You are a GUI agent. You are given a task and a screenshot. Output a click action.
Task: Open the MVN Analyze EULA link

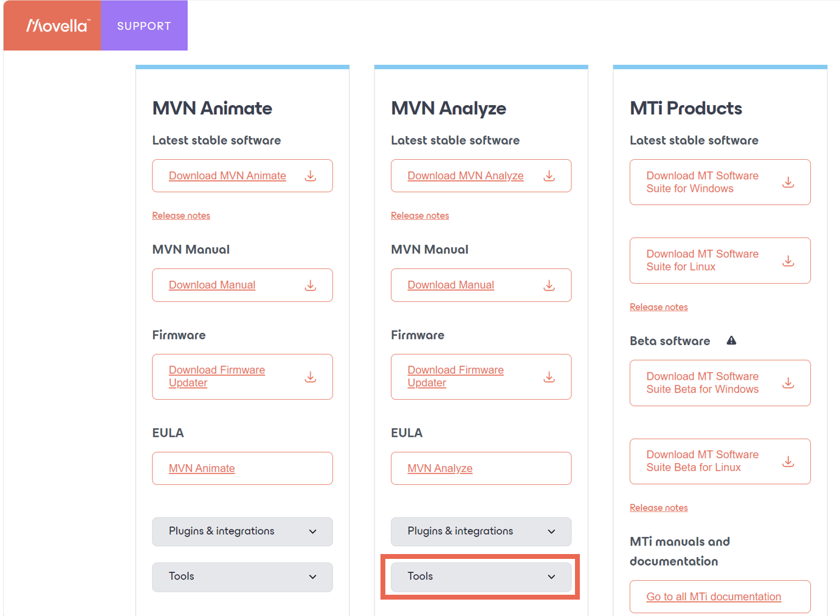pyautogui.click(x=440, y=468)
